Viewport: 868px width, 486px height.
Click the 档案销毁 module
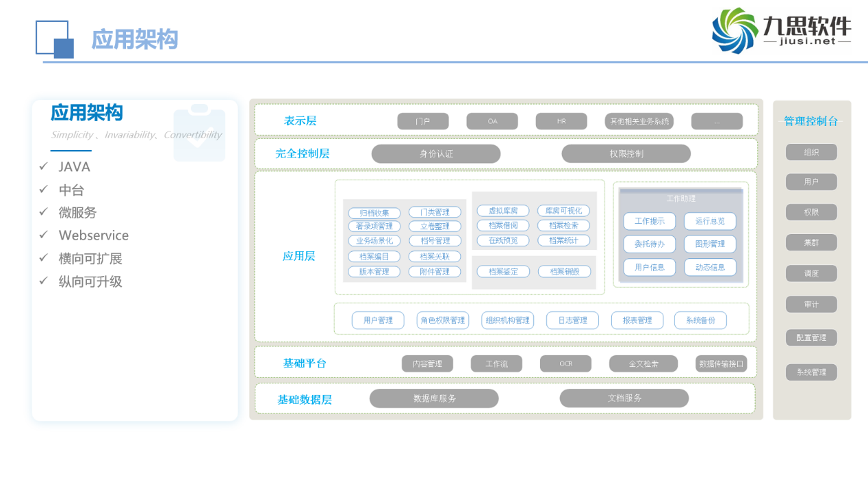pyautogui.click(x=563, y=272)
